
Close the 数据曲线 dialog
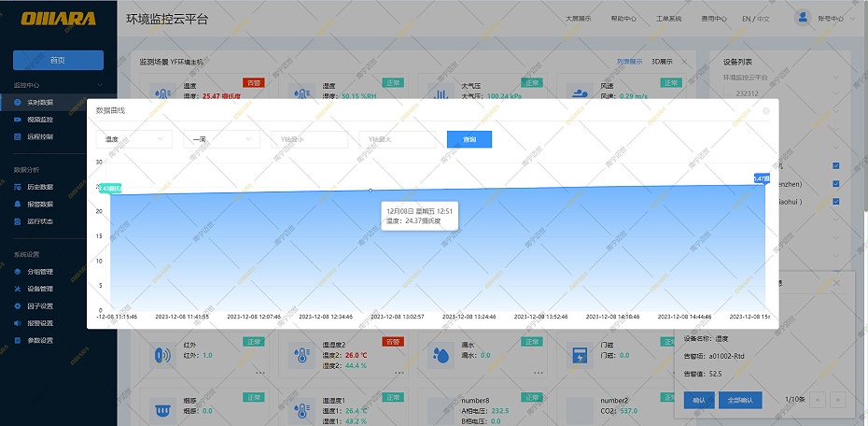coord(766,110)
